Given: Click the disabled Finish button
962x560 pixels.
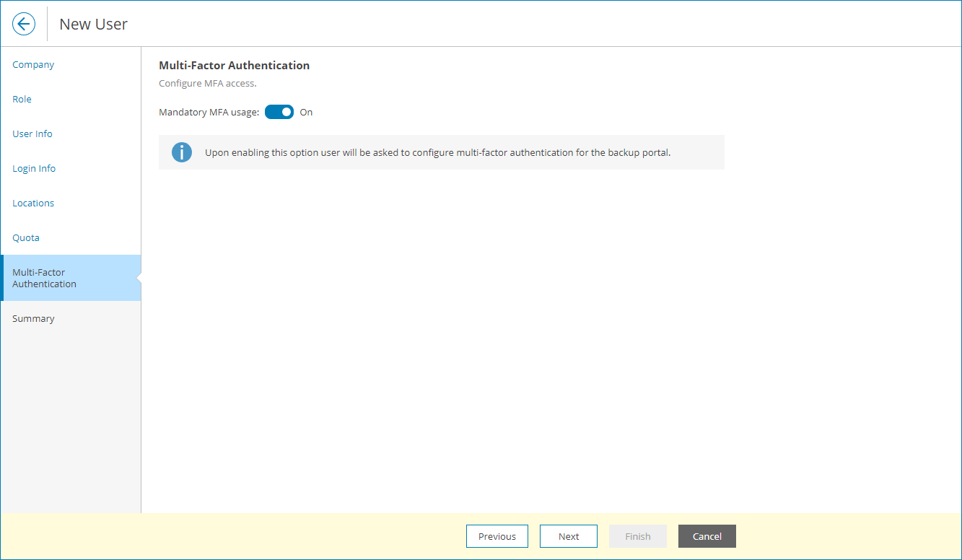Looking at the screenshot, I should pos(637,536).
